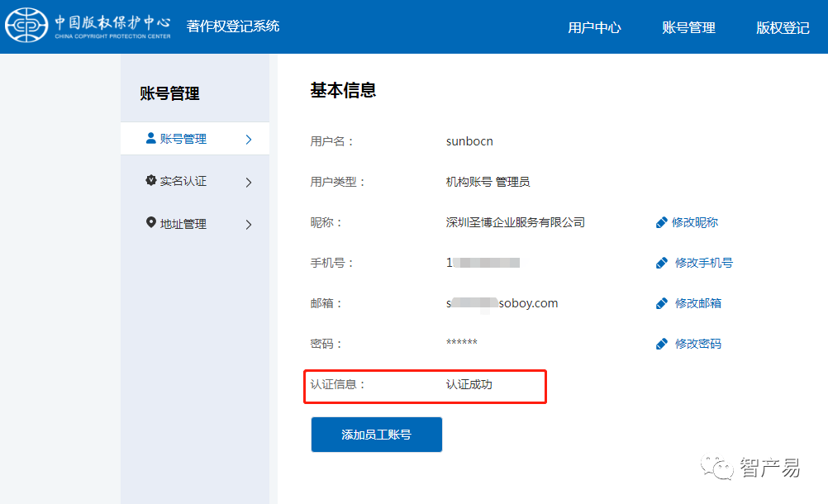
Task: Click the pencil icon next to 修改密码
Action: tap(661, 344)
